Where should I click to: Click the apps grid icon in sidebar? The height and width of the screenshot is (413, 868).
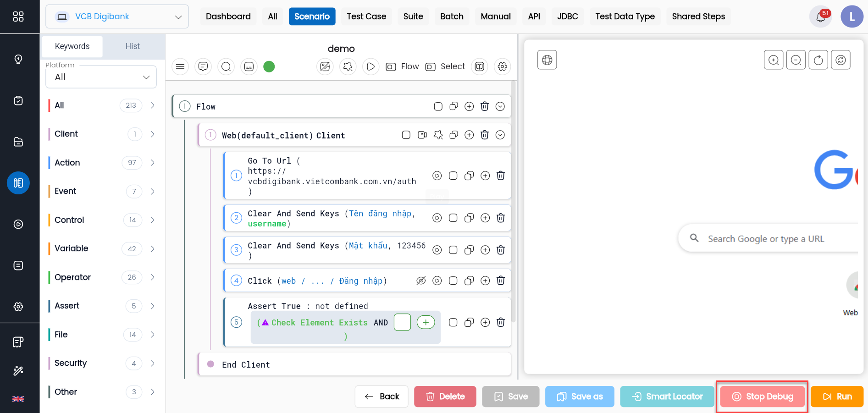click(x=18, y=17)
